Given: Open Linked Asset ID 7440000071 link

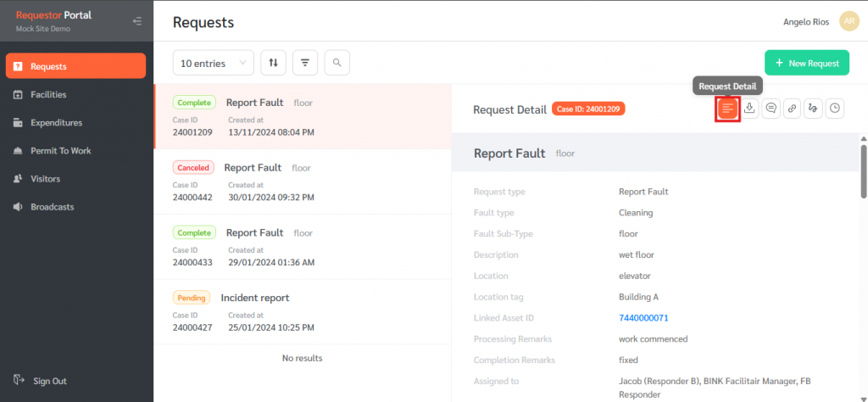Looking at the screenshot, I should pos(643,318).
